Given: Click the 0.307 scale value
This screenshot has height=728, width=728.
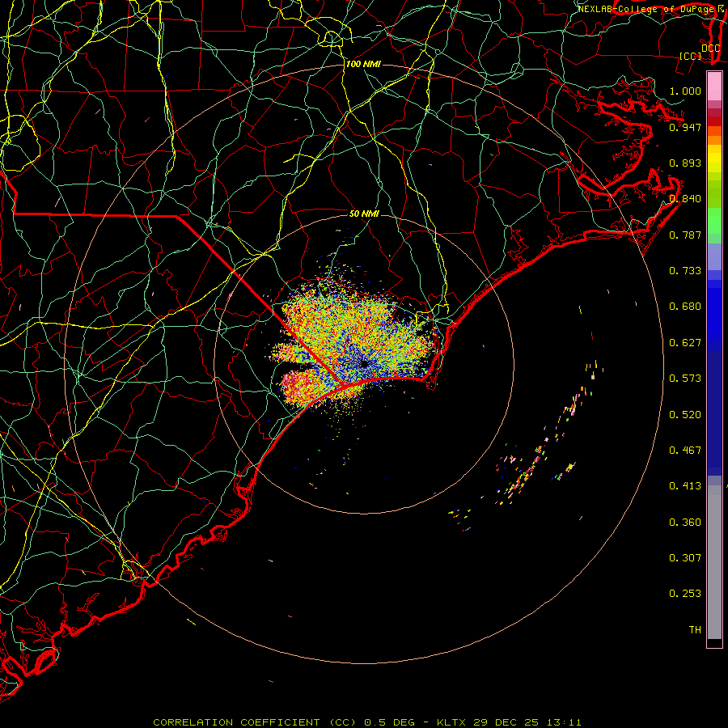Looking at the screenshot, I should 685,558.
